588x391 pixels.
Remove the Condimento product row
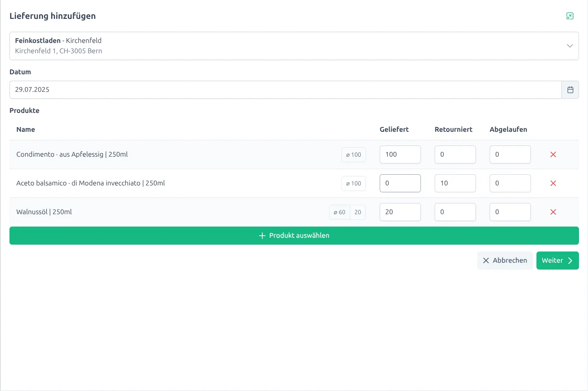click(x=553, y=155)
